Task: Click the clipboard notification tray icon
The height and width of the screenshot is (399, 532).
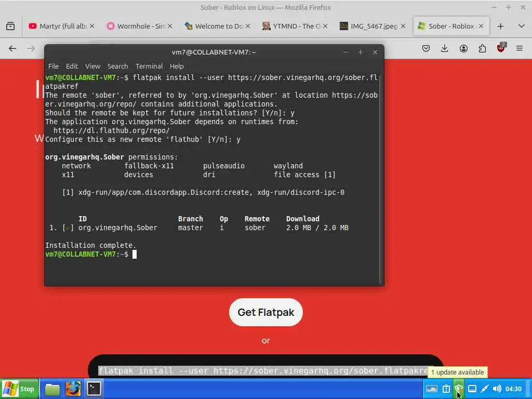Action: tap(446, 389)
